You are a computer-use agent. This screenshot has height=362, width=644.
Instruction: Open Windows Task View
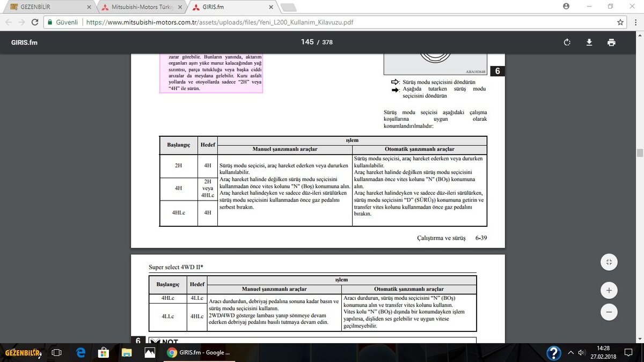(x=56, y=352)
